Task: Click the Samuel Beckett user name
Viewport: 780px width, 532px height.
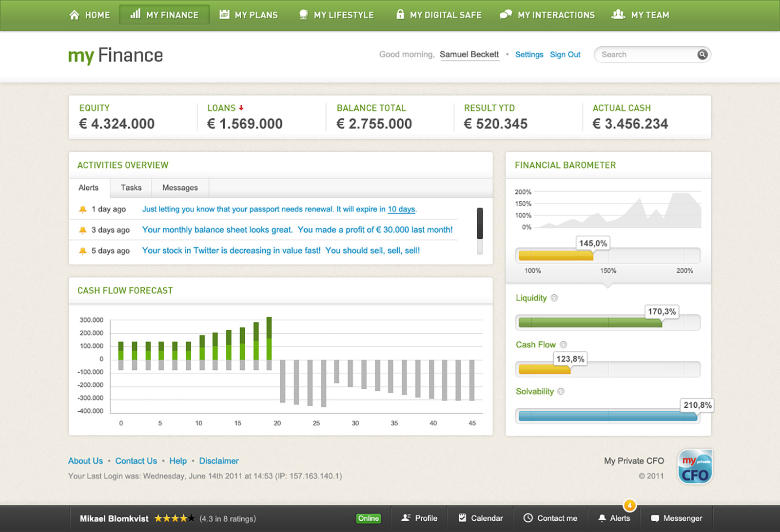Action: pyautogui.click(x=469, y=55)
